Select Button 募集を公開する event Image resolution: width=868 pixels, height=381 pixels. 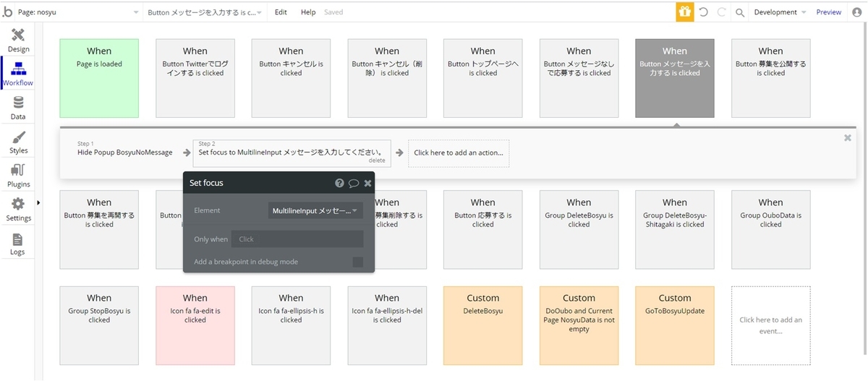tap(771, 78)
